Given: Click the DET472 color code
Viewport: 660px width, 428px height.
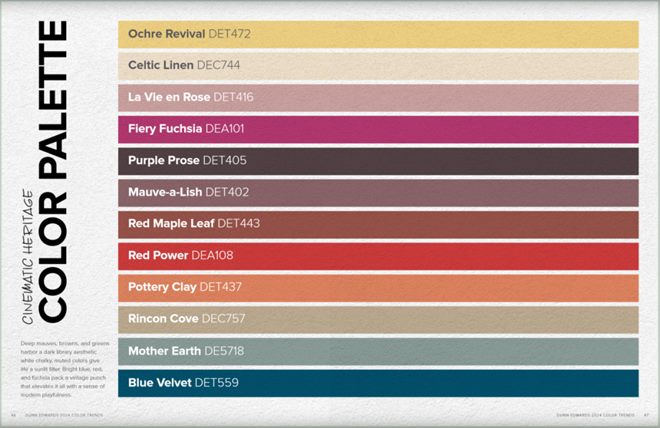Looking at the screenshot, I should [x=229, y=34].
